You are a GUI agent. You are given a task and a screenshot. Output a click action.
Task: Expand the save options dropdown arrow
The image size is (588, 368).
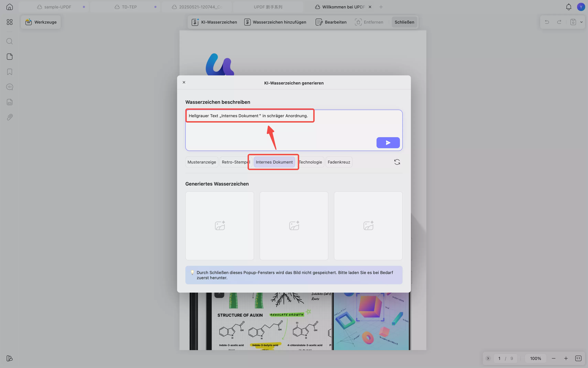coord(581,22)
